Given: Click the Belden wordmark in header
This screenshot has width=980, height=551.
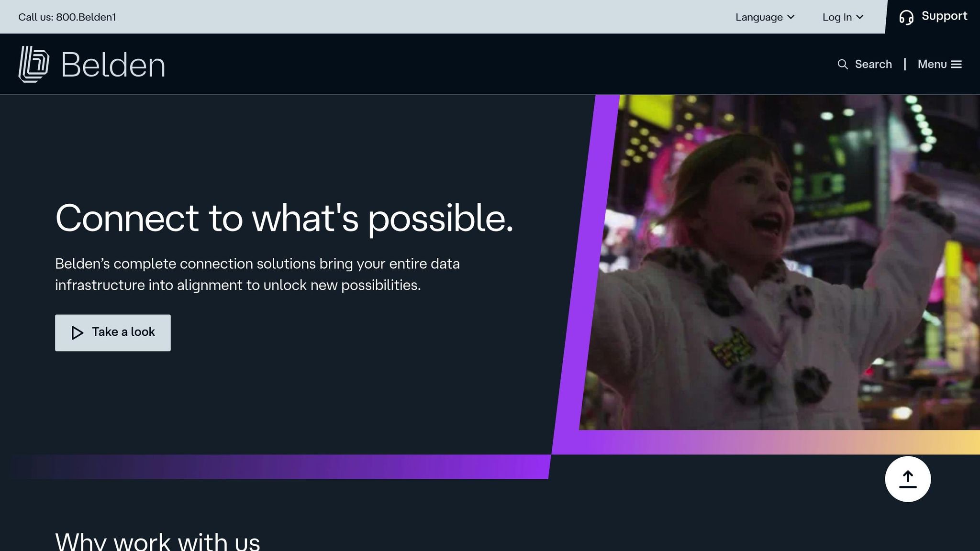Looking at the screenshot, I should pos(113,65).
